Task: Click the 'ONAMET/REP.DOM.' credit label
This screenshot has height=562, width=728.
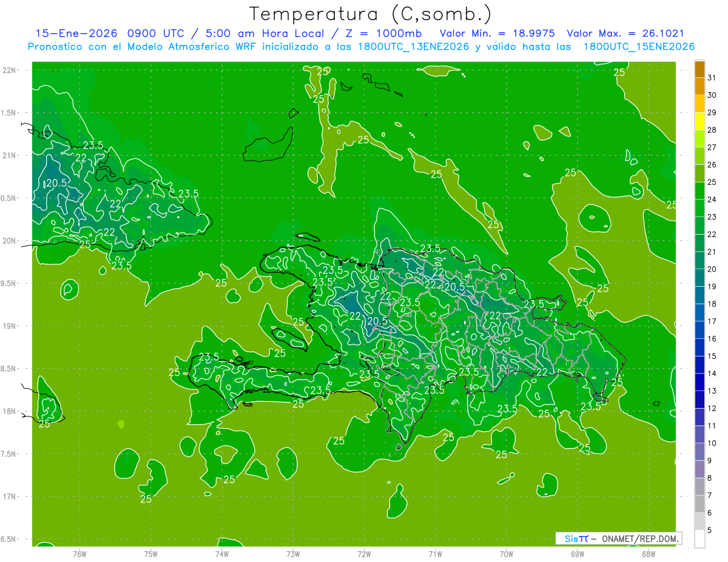Action: coord(640,538)
